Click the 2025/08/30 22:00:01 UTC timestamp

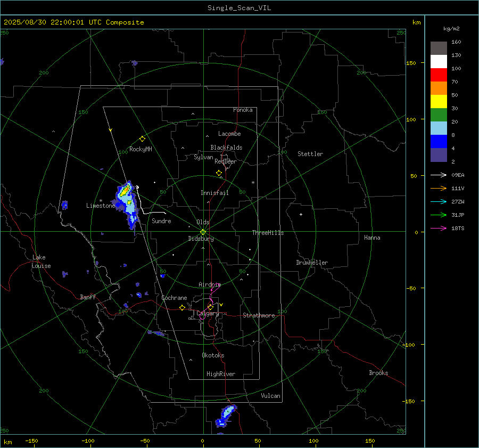[74, 22]
